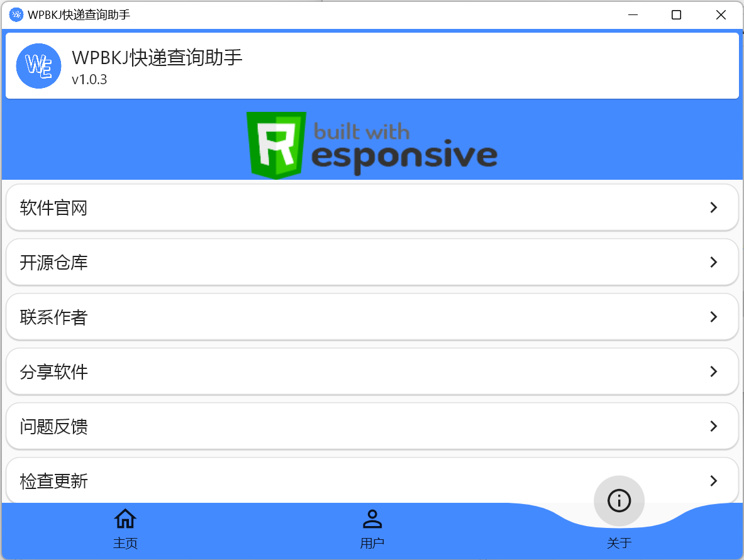Click the chevron on 分享软件
This screenshot has width=744, height=560.
point(714,371)
